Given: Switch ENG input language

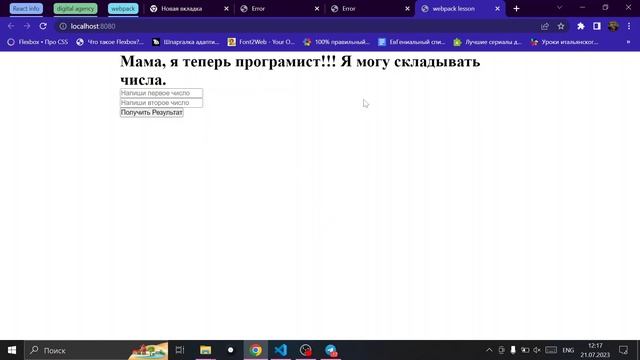Looking at the screenshot, I should point(568,350).
